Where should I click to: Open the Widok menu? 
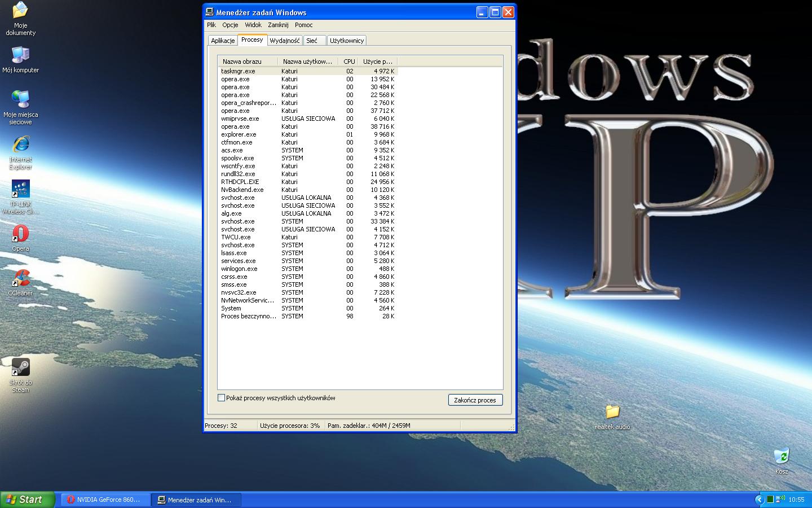pyautogui.click(x=253, y=25)
